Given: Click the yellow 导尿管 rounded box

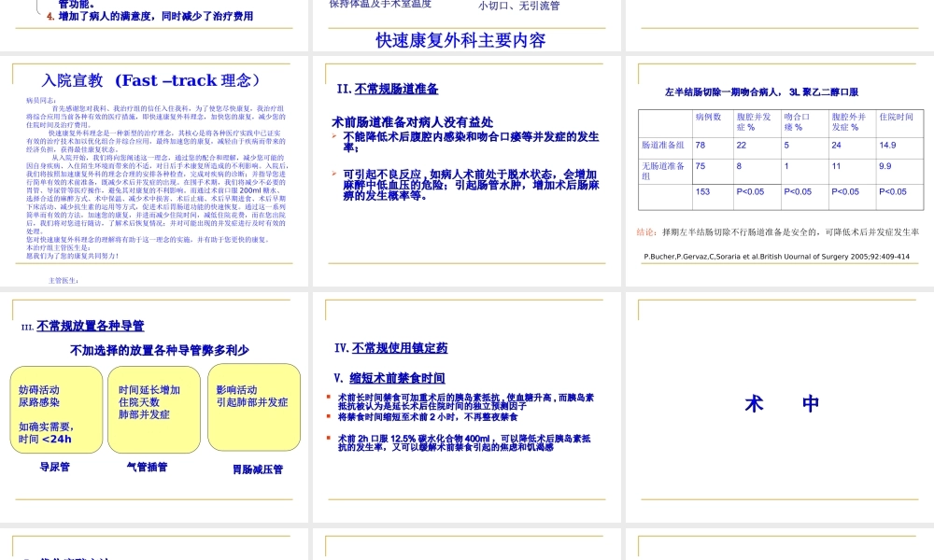Looking at the screenshot, I should [53, 409].
